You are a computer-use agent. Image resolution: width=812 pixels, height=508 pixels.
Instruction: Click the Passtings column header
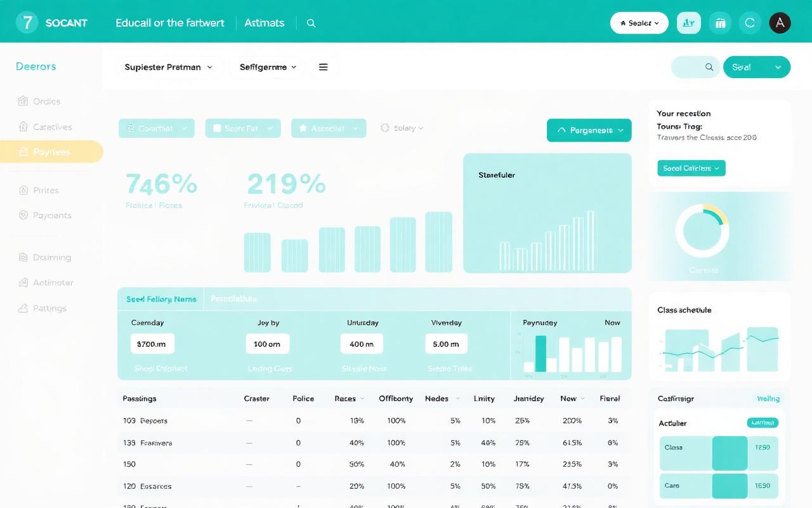click(x=140, y=399)
